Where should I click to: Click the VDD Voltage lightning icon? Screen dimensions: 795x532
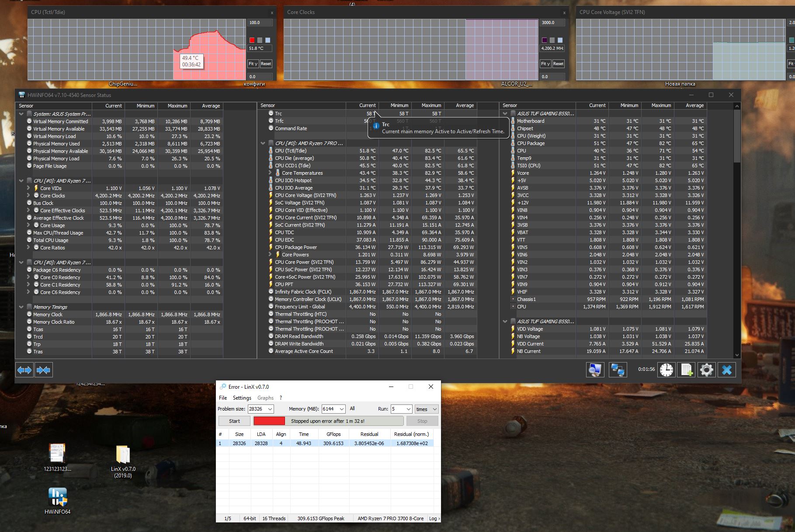click(513, 329)
